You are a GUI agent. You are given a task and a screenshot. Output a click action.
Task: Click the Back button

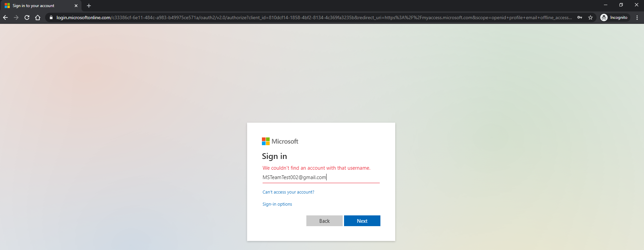click(325, 221)
